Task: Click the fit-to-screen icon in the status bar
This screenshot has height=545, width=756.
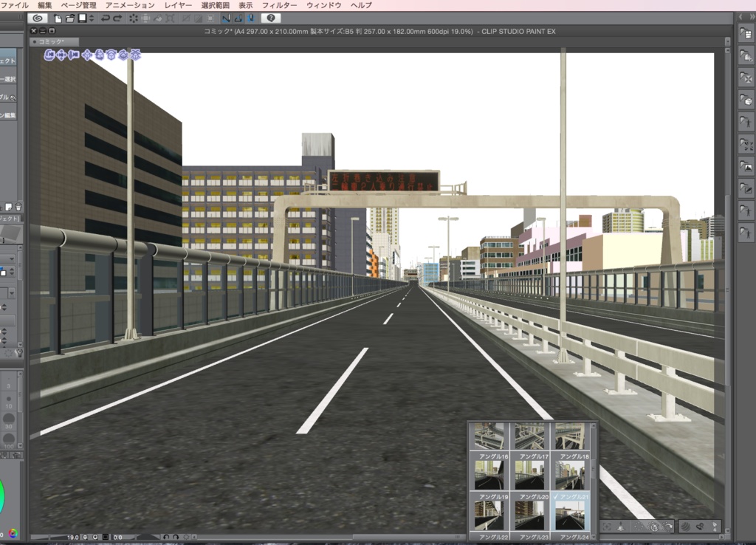Action: [x=106, y=537]
